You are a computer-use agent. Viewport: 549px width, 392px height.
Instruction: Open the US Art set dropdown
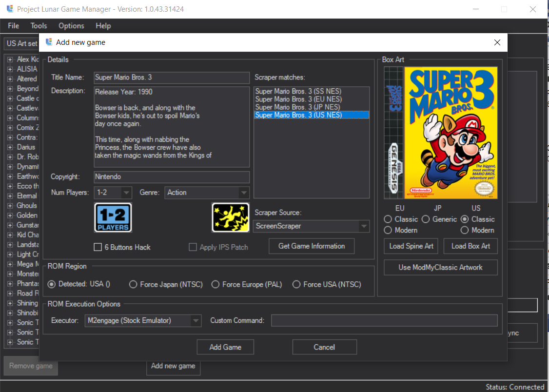tap(22, 43)
